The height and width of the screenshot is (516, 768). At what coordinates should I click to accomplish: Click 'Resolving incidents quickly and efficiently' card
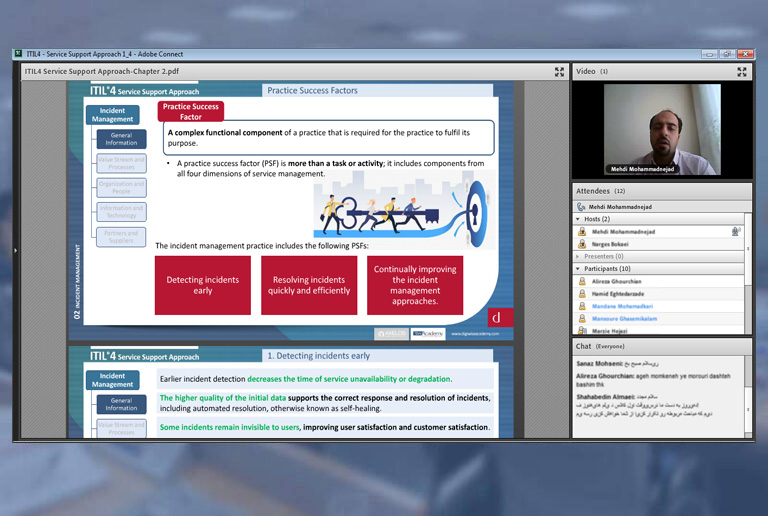[309, 285]
